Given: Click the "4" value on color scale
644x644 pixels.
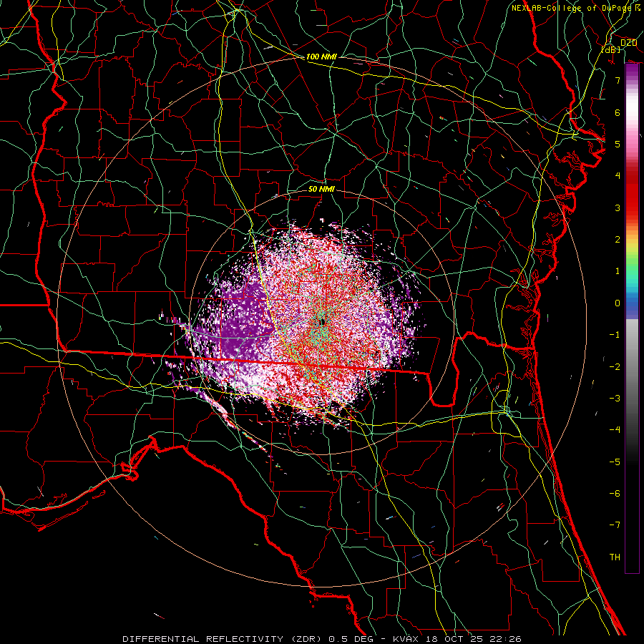Looking at the screenshot, I should pyautogui.click(x=618, y=176).
